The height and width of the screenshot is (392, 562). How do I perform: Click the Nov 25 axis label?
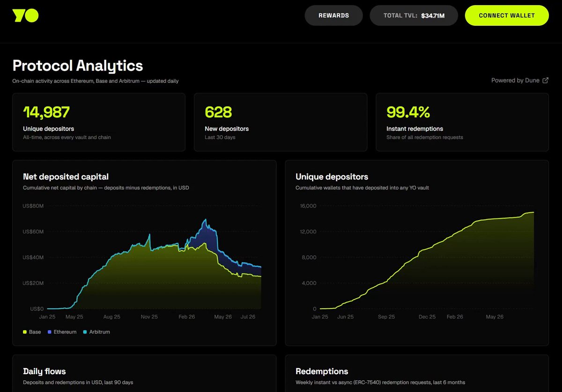tap(149, 317)
